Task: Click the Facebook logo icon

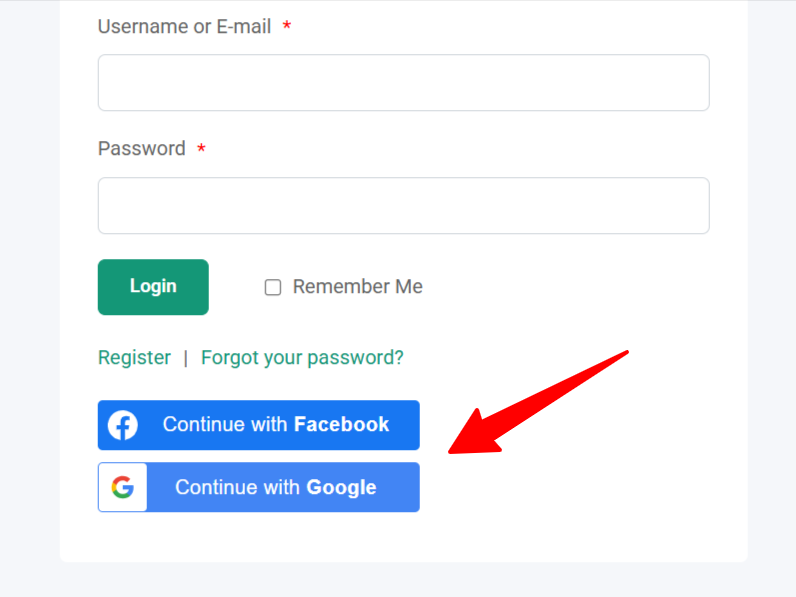Action: [x=122, y=425]
